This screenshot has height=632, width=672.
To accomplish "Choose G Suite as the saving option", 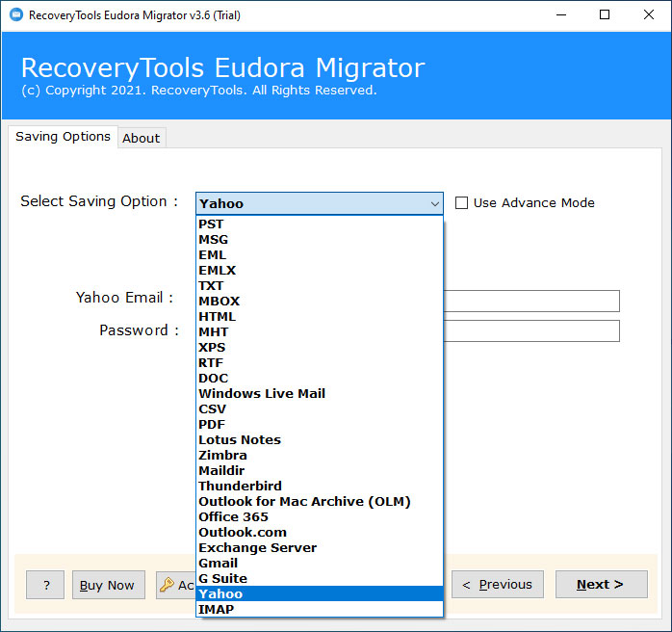I will coord(320,579).
